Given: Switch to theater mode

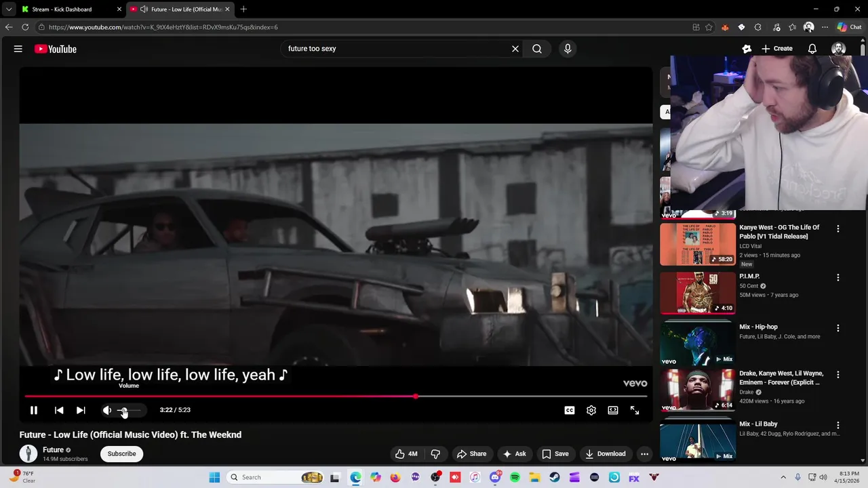Looking at the screenshot, I should (x=613, y=410).
